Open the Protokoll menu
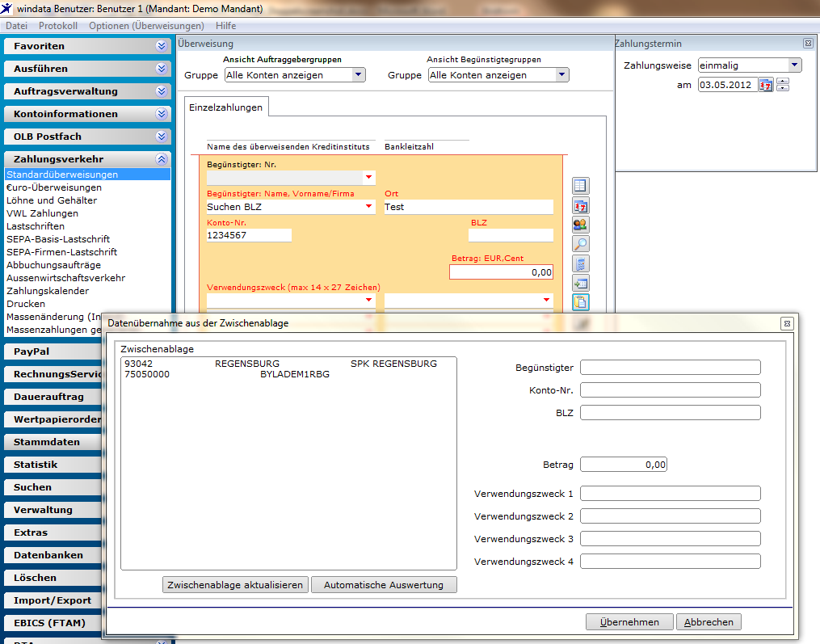 pyautogui.click(x=58, y=26)
